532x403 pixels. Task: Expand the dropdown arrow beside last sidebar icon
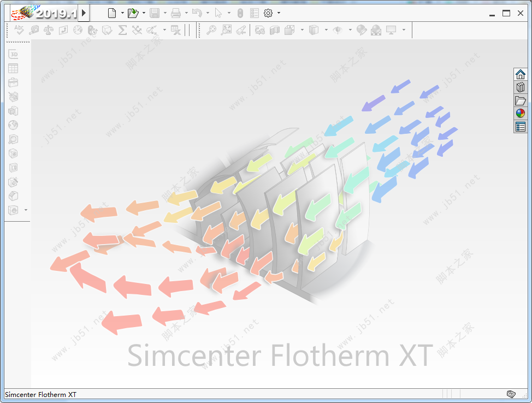tap(26, 210)
